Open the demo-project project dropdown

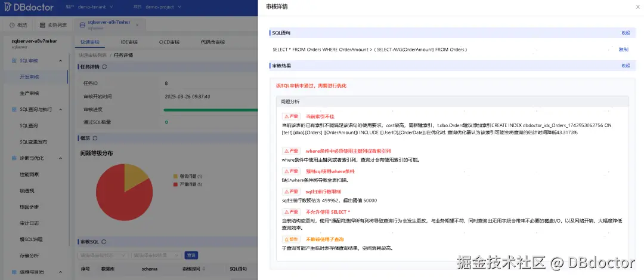163,7
